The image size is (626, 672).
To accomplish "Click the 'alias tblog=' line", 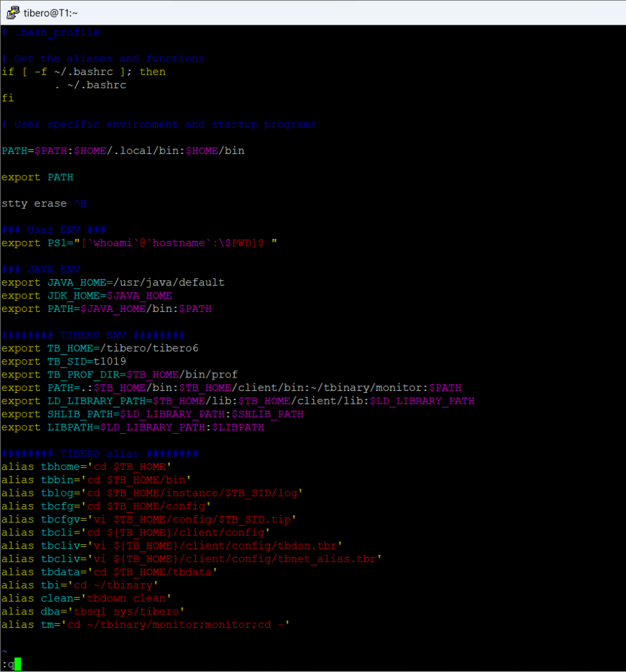I will (x=152, y=493).
